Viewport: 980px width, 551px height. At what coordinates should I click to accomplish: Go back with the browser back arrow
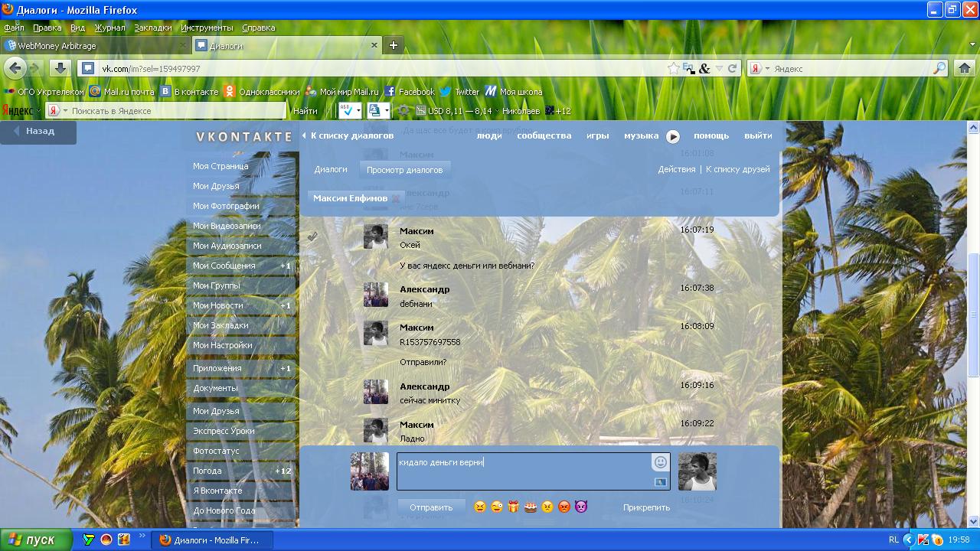[x=15, y=68]
